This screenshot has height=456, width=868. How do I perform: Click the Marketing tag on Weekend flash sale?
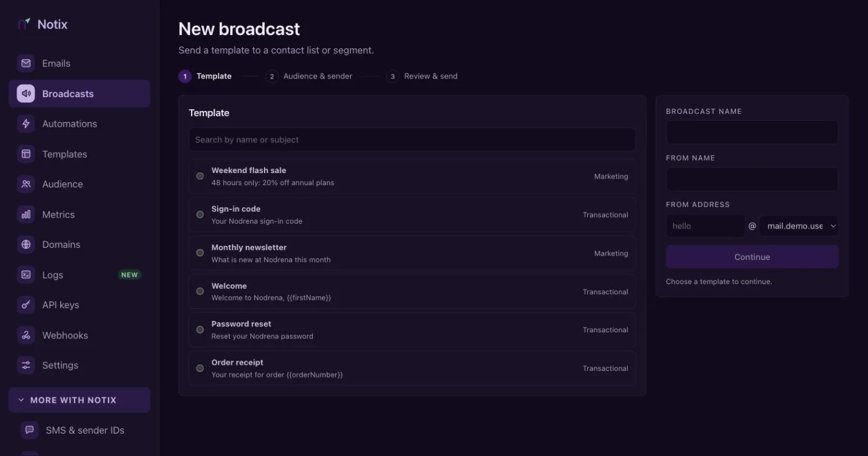(611, 176)
